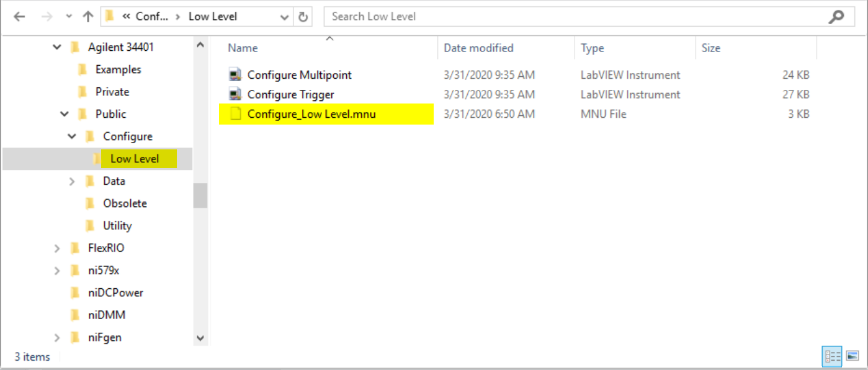Collapse the Public folder node
Viewport: 868px width, 370px height.
click(x=65, y=114)
